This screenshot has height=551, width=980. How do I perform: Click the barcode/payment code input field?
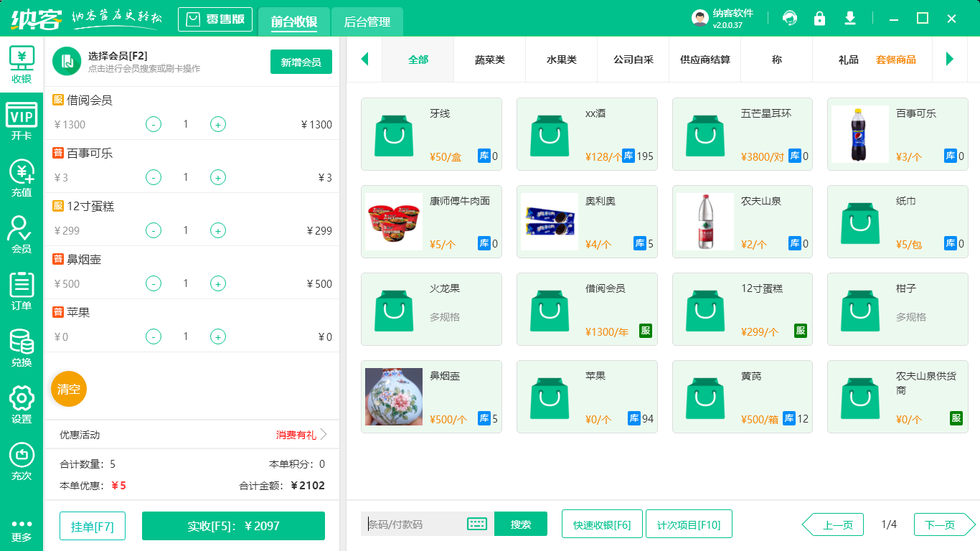coord(415,524)
